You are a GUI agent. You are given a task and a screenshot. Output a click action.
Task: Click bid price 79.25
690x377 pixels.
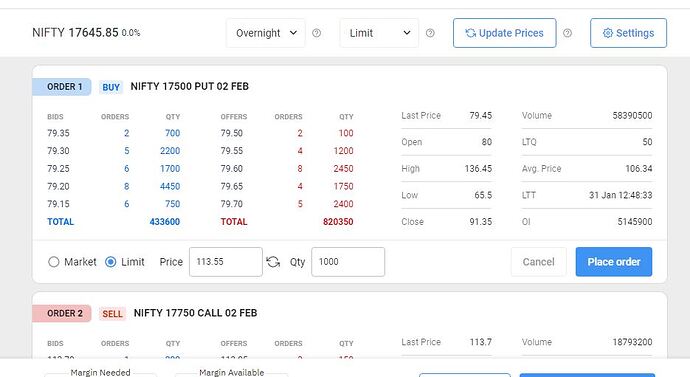click(x=59, y=168)
